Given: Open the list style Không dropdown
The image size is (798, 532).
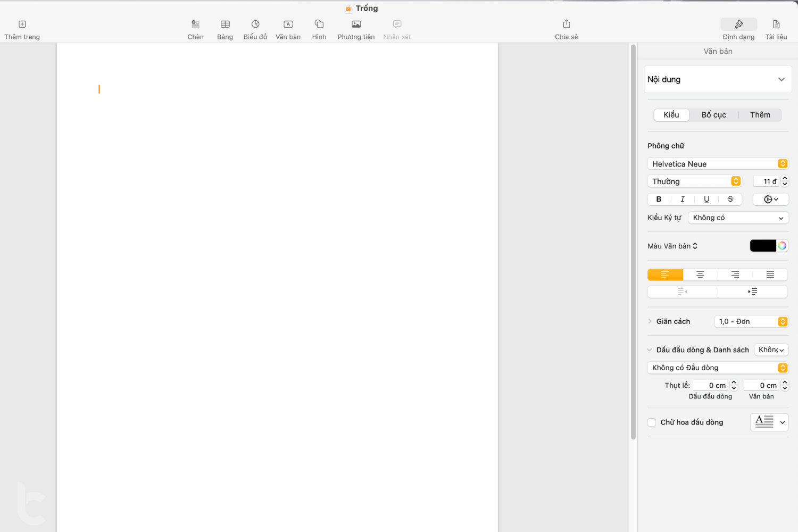Looking at the screenshot, I should coord(771,350).
